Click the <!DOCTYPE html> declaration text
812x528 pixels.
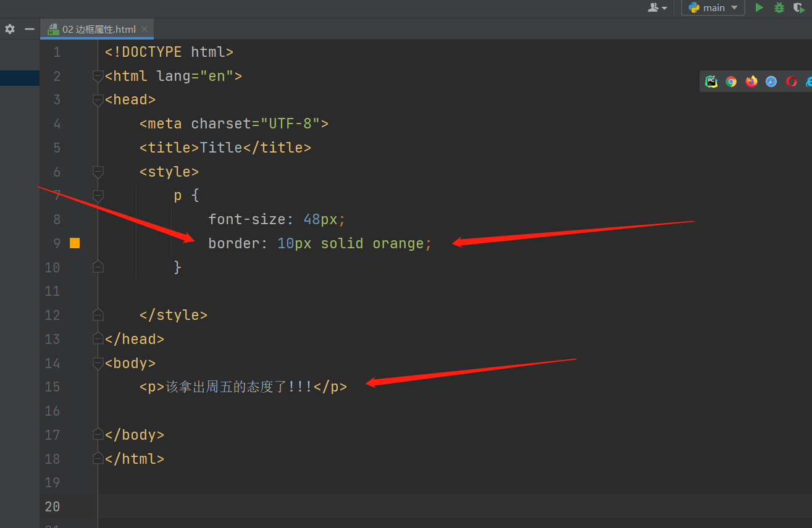(x=169, y=52)
